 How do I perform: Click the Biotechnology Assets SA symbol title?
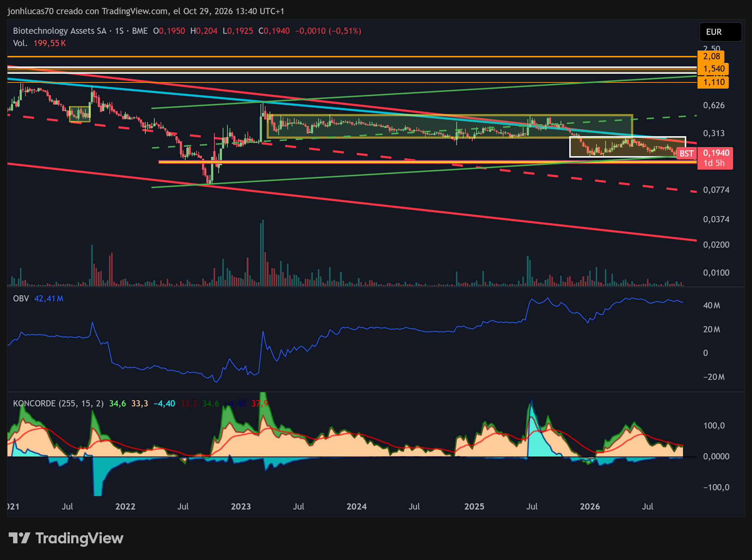pos(60,31)
